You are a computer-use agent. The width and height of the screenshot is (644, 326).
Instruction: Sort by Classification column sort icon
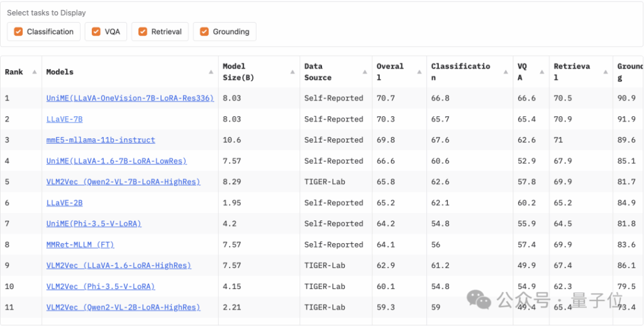506,72
